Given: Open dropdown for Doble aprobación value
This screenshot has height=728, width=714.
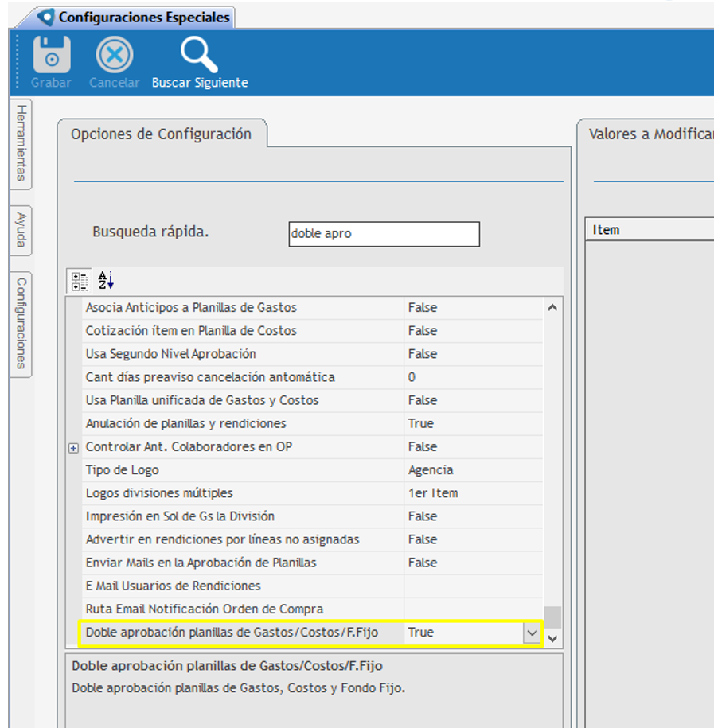Looking at the screenshot, I should [531, 633].
